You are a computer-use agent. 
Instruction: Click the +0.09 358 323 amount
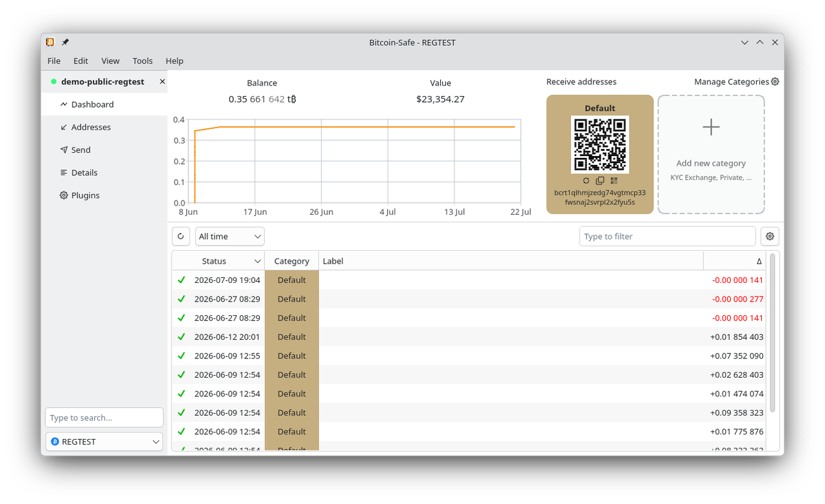pos(737,412)
